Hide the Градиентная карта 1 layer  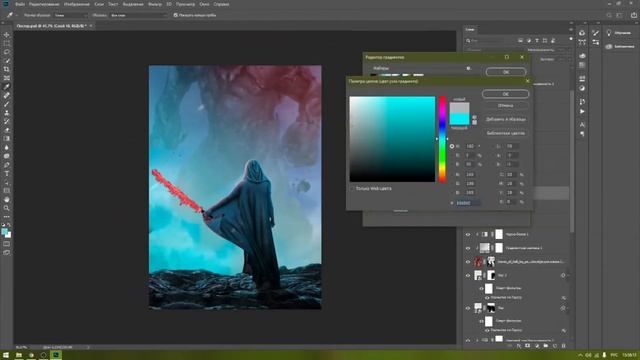pos(468,248)
